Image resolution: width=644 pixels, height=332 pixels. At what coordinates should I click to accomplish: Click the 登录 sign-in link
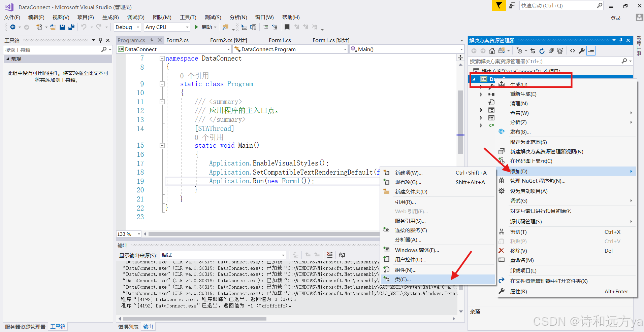point(616,18)
